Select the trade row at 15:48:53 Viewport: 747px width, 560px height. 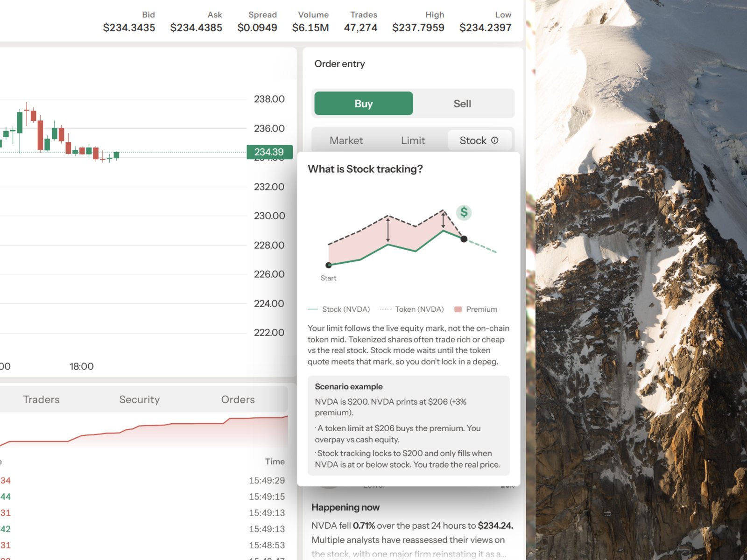coord(142,545)
